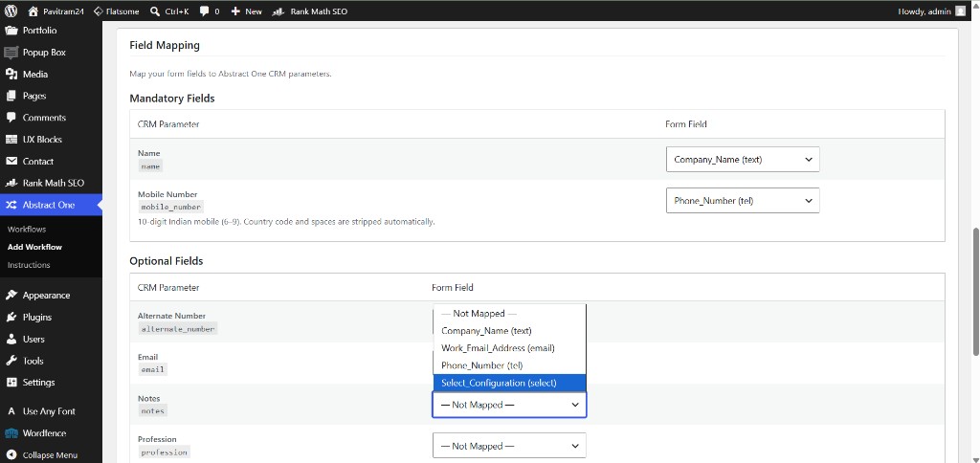The width and height of the screenshot is (980, 463).
Task: Click the Collapse Menu arrow icon
Action: tap(11, 455)
